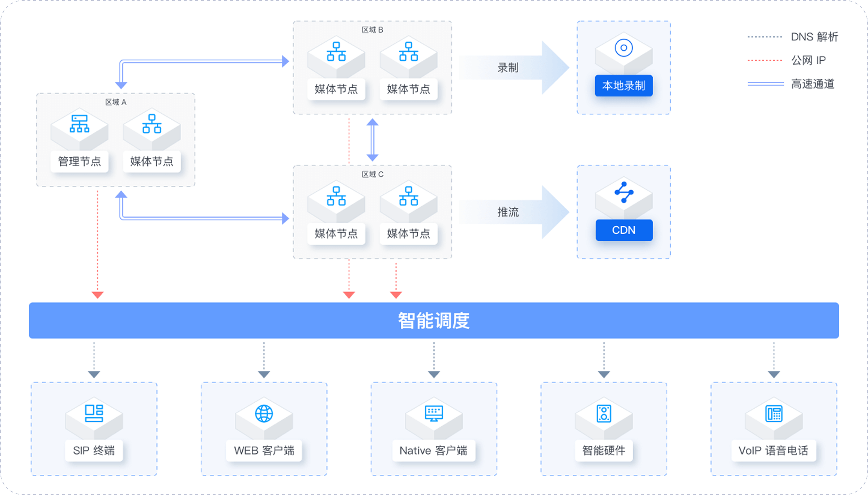The image size is (868, 495).
Task: Click the WEB 客户端 globe icon
Action: tap(264, 413)
